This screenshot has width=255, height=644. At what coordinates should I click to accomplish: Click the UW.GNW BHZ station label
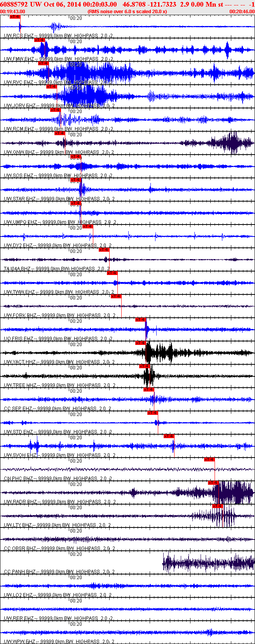[19, 152]
